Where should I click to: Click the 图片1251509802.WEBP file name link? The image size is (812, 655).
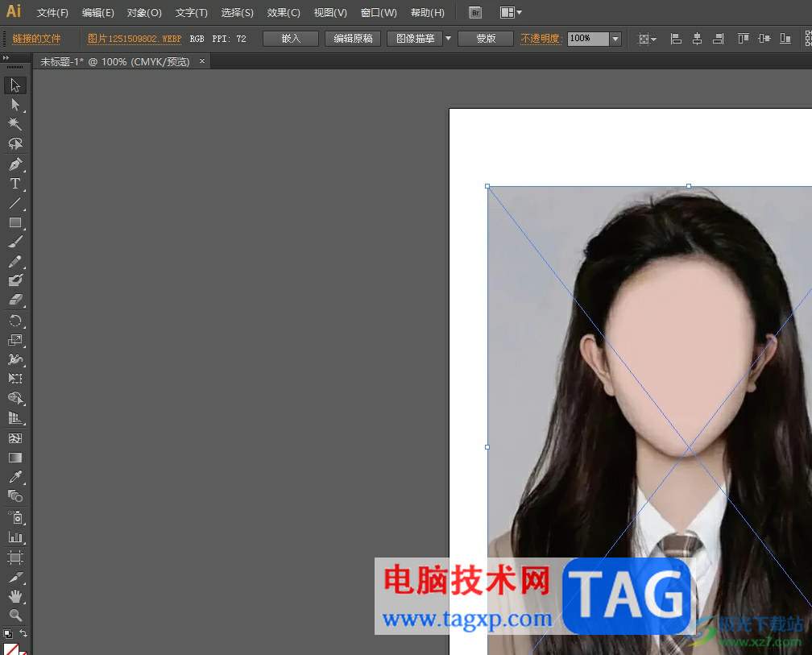click(134, 39)
